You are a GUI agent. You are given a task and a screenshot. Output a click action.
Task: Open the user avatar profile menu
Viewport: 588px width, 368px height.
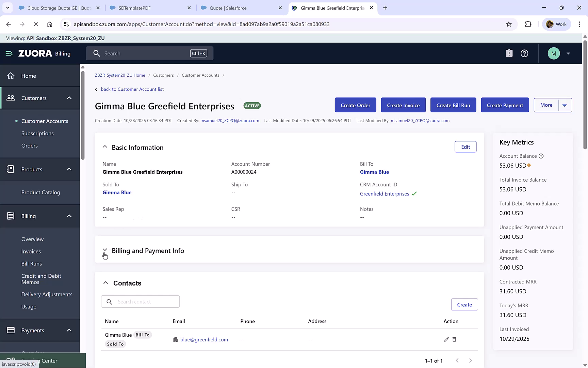tap(554, 53)
